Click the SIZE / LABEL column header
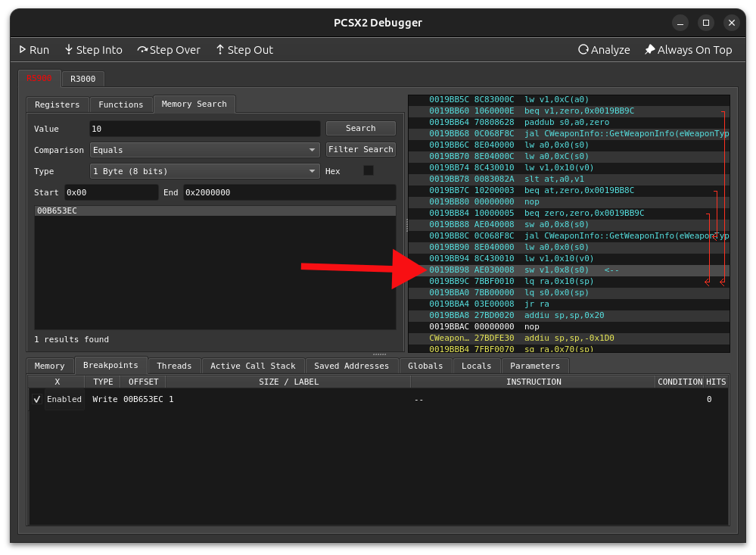Image resolution: width=756 pixels, height=555 pixels. pos(288,382)
